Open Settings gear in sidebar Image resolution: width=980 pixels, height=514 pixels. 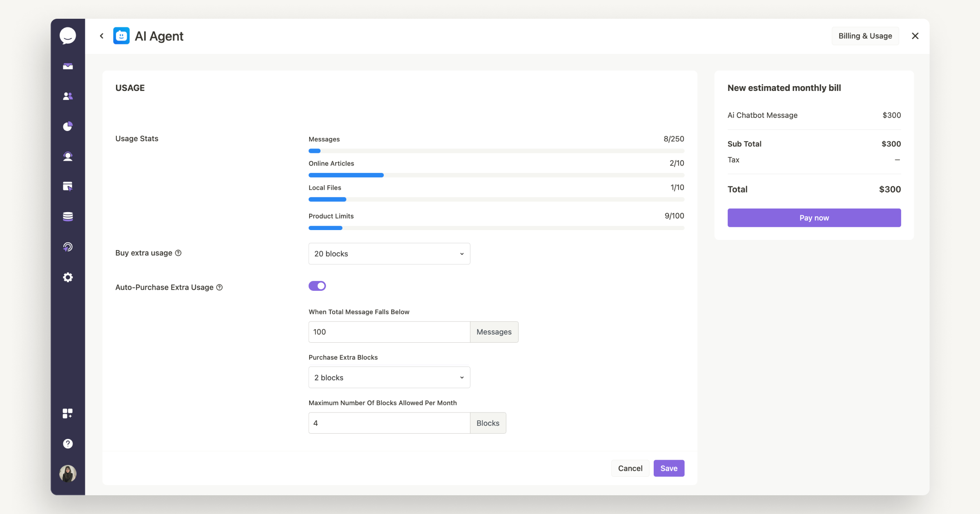67,277
